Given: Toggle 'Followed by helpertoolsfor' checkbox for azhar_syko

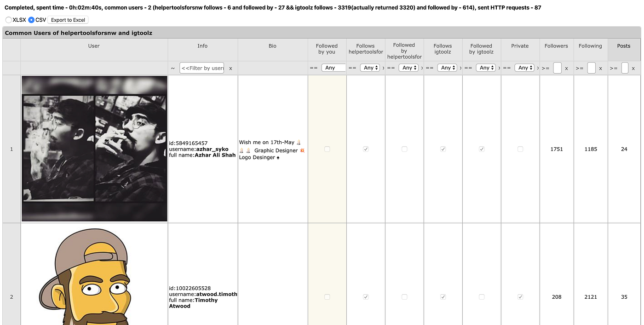Looking at the screenshot, I should click(404, 149).
